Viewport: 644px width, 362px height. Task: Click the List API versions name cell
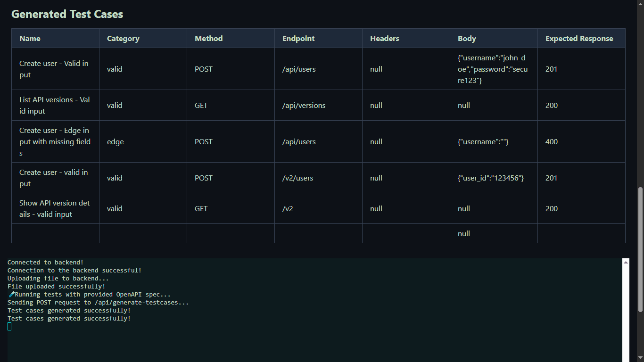pos(55,105)
